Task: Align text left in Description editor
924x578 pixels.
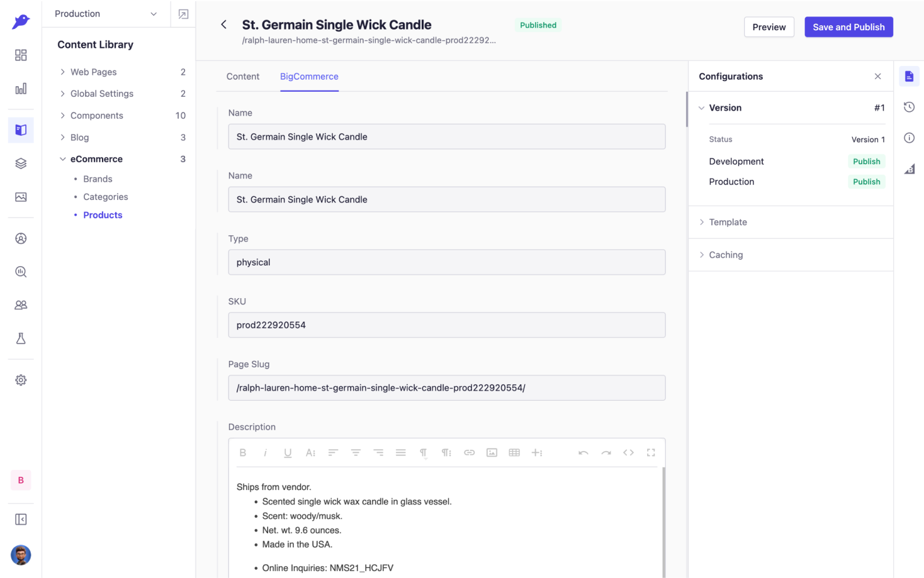Action: [333, 453]
